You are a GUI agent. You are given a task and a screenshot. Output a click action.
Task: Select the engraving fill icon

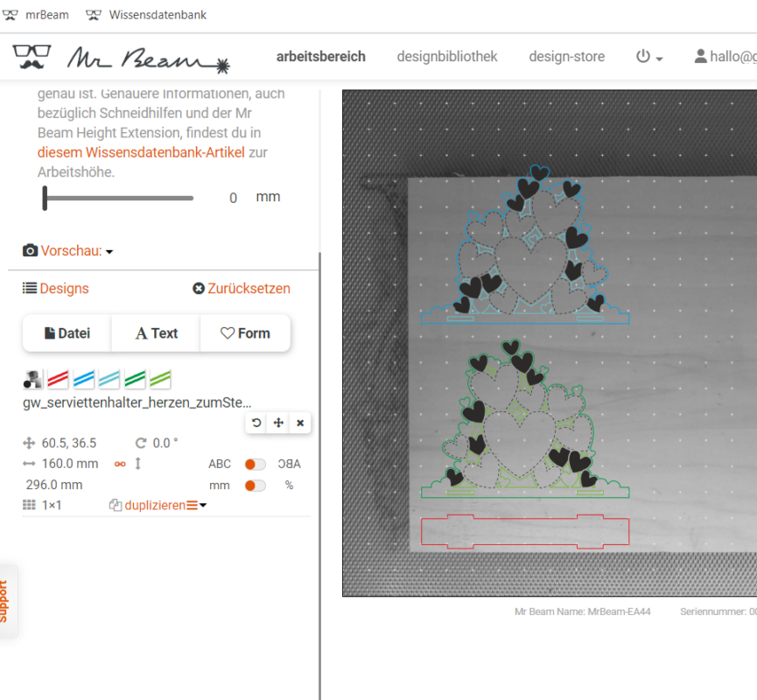coord(33,379)
